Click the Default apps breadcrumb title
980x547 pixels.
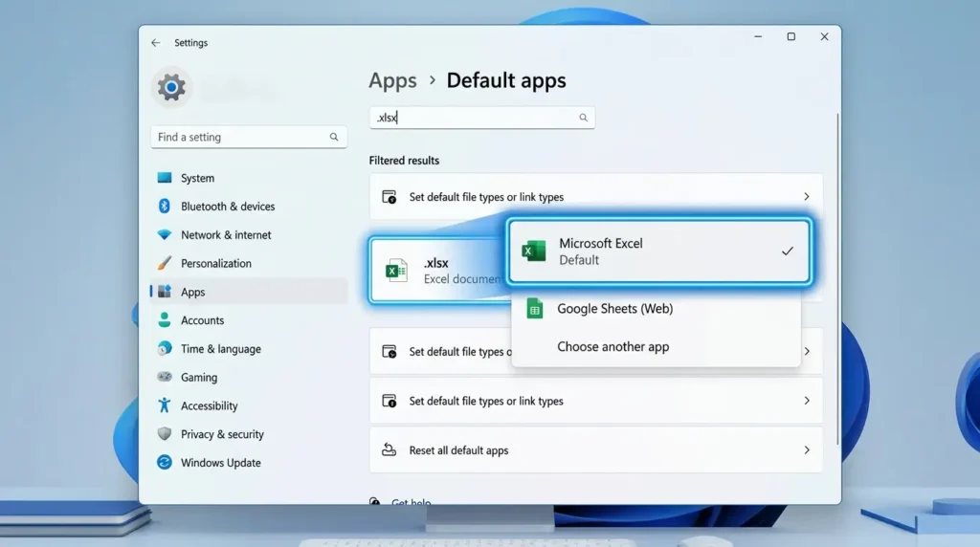point(506,80)
